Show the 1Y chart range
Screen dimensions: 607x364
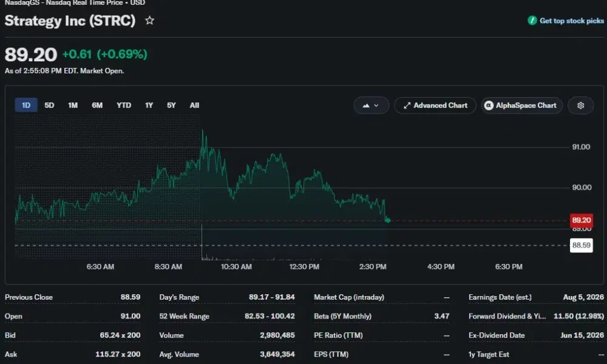pyautogui.click(x=149, y=105)
